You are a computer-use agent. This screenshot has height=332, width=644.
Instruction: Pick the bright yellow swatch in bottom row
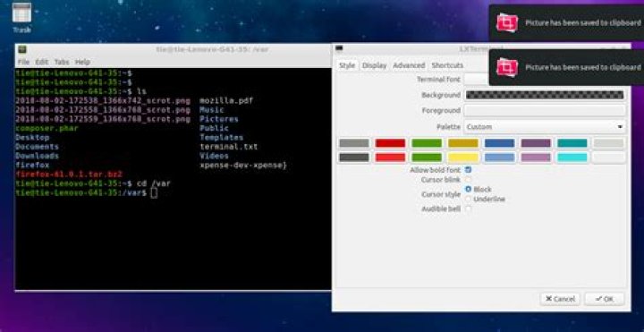click(463, 157)
